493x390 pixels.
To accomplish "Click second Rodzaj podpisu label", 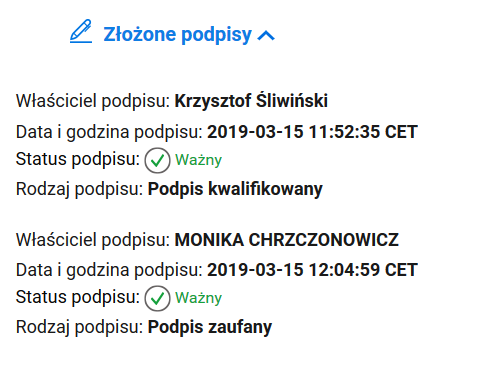I will pos(80,327).
